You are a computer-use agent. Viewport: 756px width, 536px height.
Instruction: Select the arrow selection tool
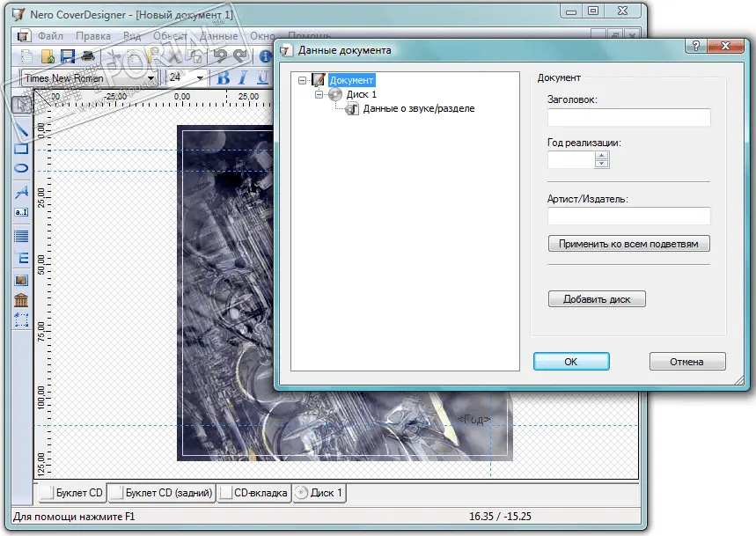21,103
